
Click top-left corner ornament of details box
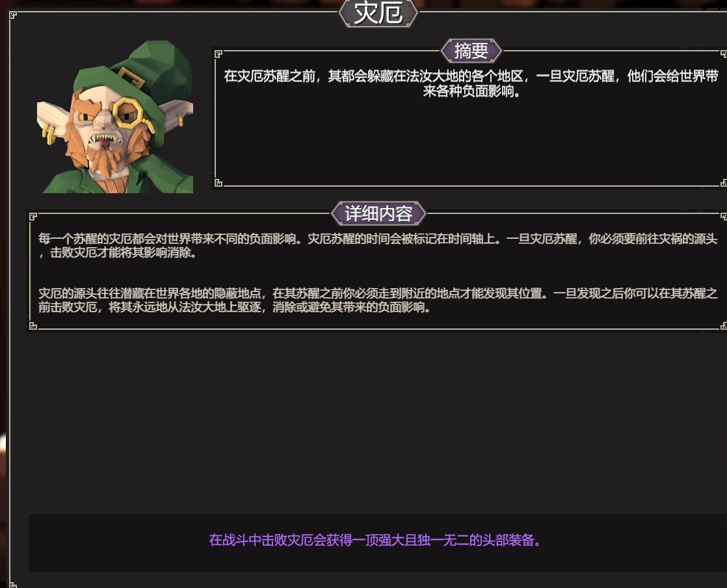[x=33, y=217]
